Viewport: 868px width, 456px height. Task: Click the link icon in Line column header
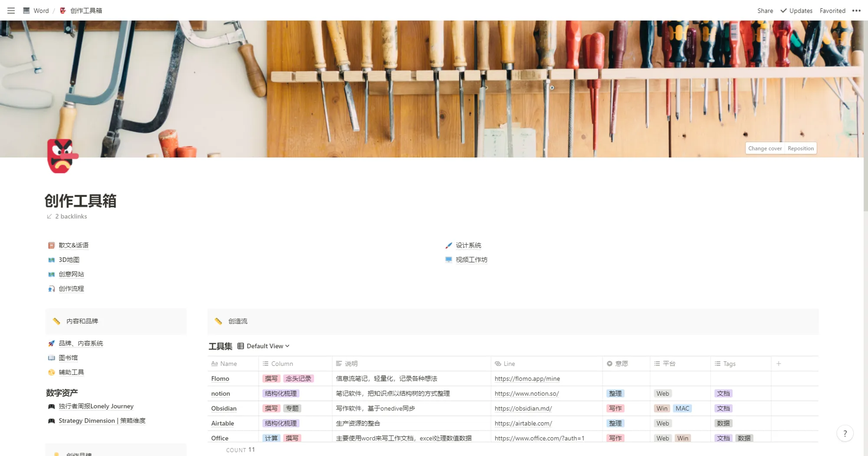coord(498,364)
